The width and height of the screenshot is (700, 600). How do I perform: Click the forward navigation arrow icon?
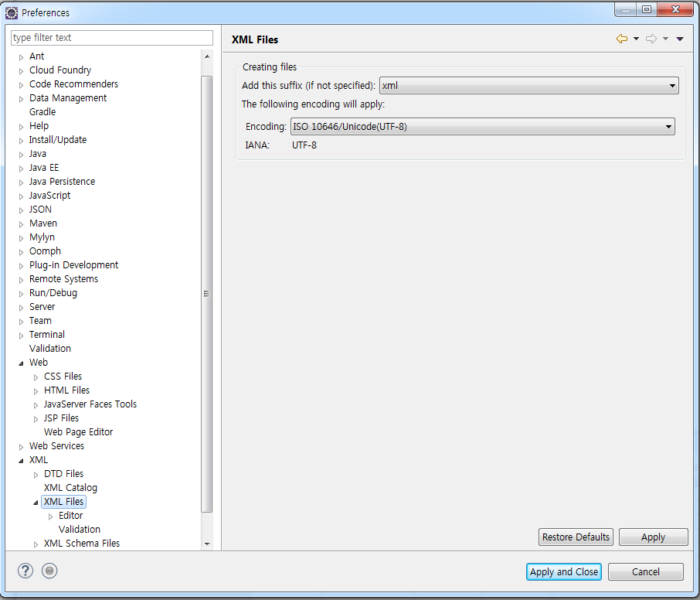coord(651,39)
